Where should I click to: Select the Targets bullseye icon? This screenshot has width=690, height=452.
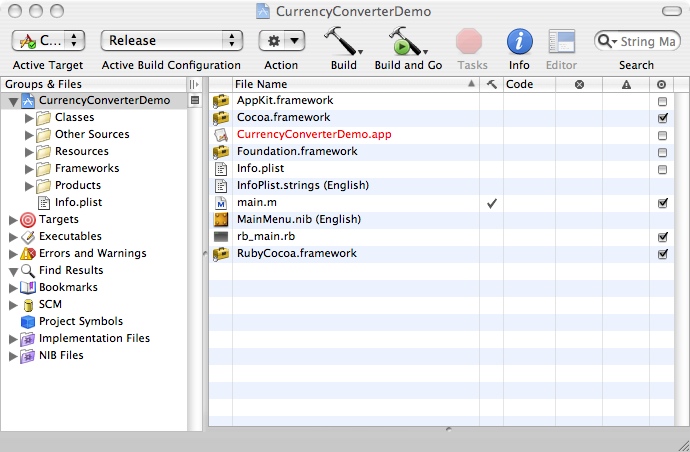[28, 220]
